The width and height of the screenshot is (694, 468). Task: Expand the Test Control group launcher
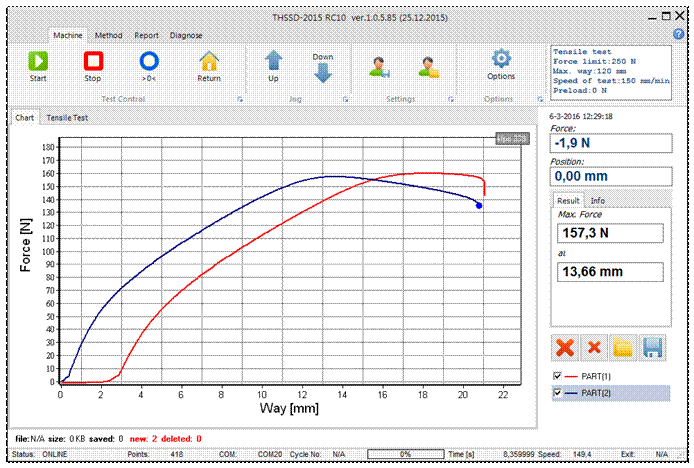point(240,99)
